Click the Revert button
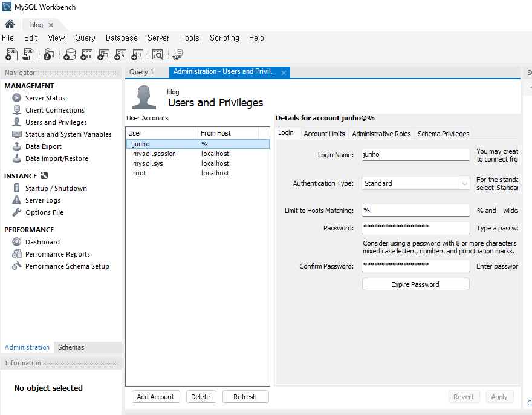Image resolution: width=532 pixels, height=415 pixels. point(464,397)
